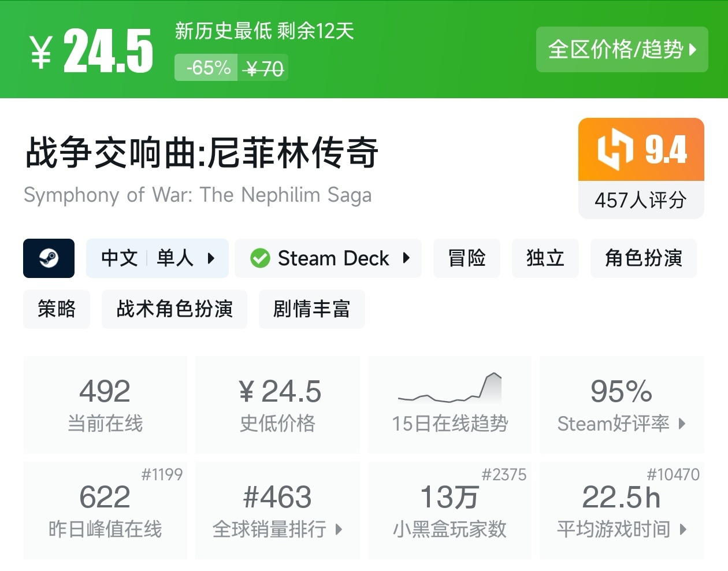Open 全区价格/趋势 regional price trends
Viewport: 728px width, 571px height.
(622, 50)
